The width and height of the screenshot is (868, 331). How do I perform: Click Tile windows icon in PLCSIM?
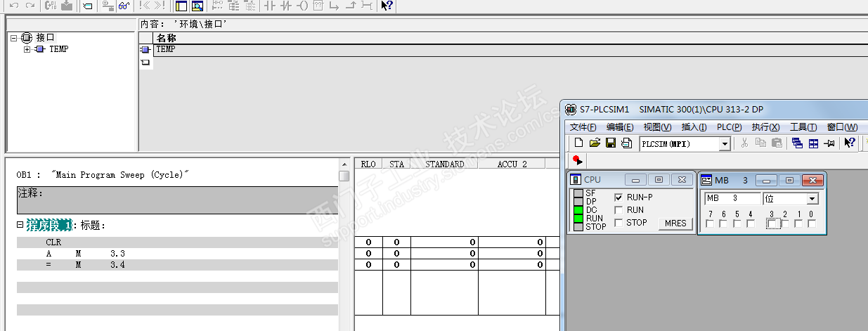(813, 143)
